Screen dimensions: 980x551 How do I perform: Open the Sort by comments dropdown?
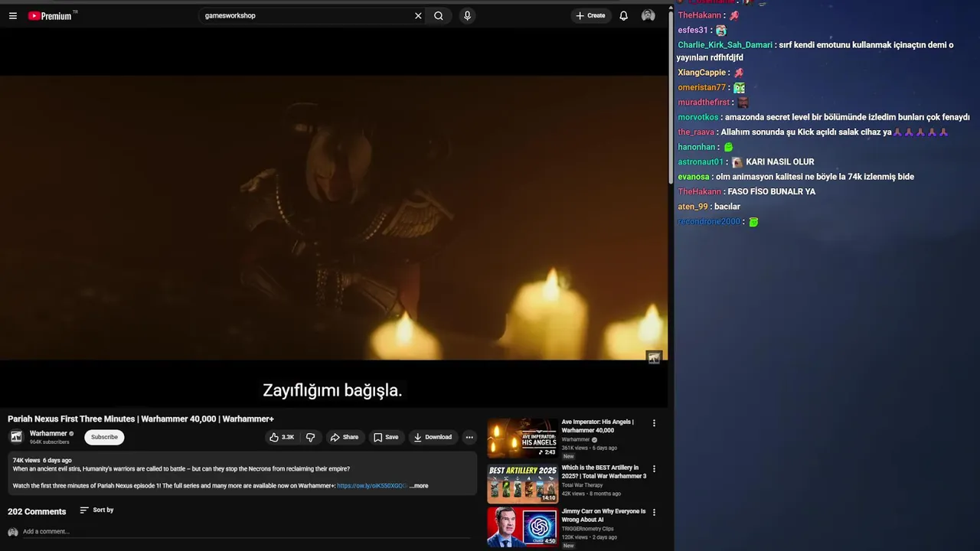coord(96,510)
